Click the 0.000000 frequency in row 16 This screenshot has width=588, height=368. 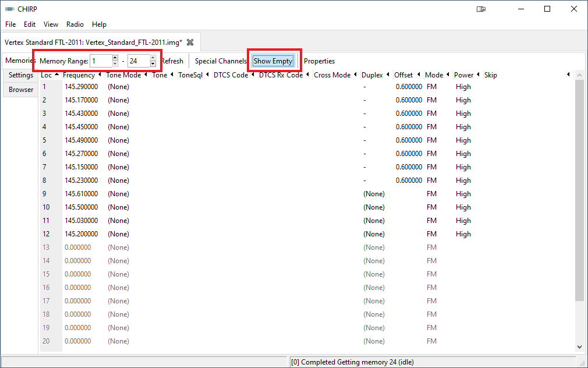click(x=77, y=288)
